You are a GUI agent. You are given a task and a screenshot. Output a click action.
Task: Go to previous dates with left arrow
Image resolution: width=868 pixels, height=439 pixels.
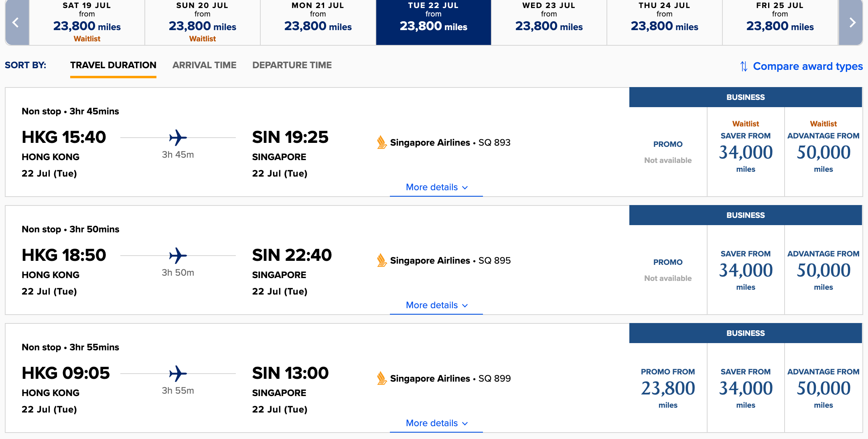pos(17,22)
